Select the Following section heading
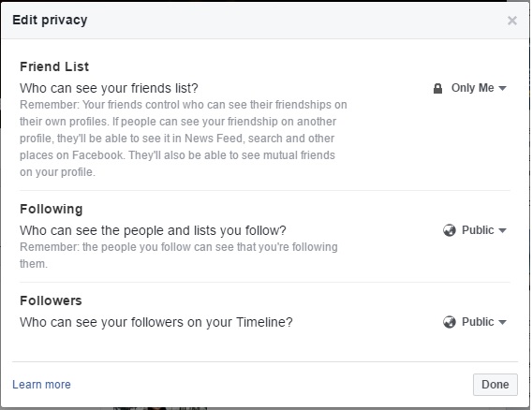 (x=52, y=209)
